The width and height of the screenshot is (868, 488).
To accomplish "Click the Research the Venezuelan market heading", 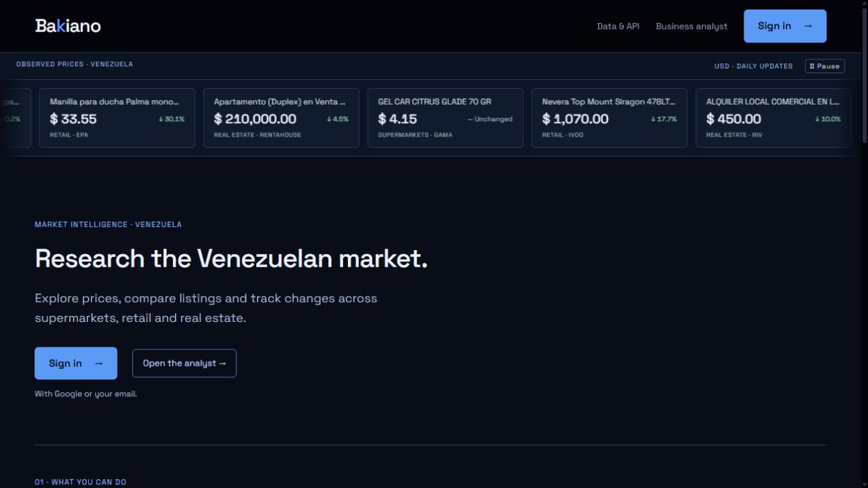I will (231, 259).
